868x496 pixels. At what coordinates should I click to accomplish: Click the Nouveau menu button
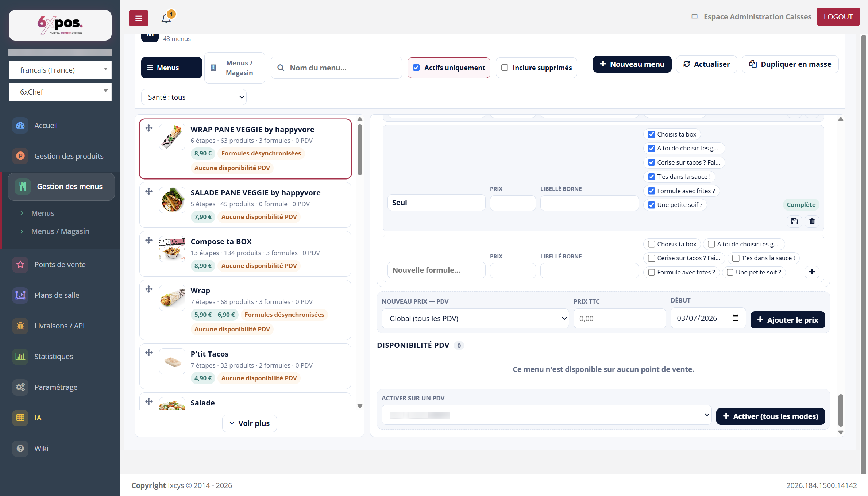point(632,64)
